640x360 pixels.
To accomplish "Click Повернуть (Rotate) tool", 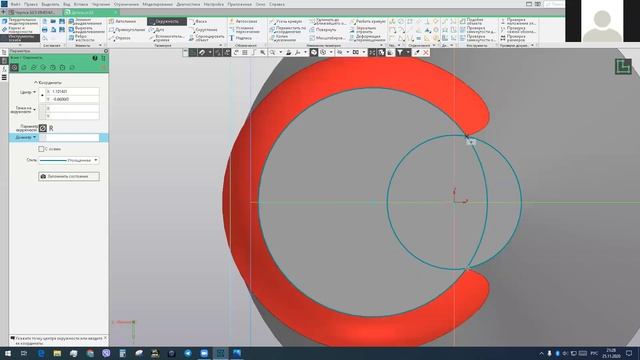I will (x=323, y=30).
